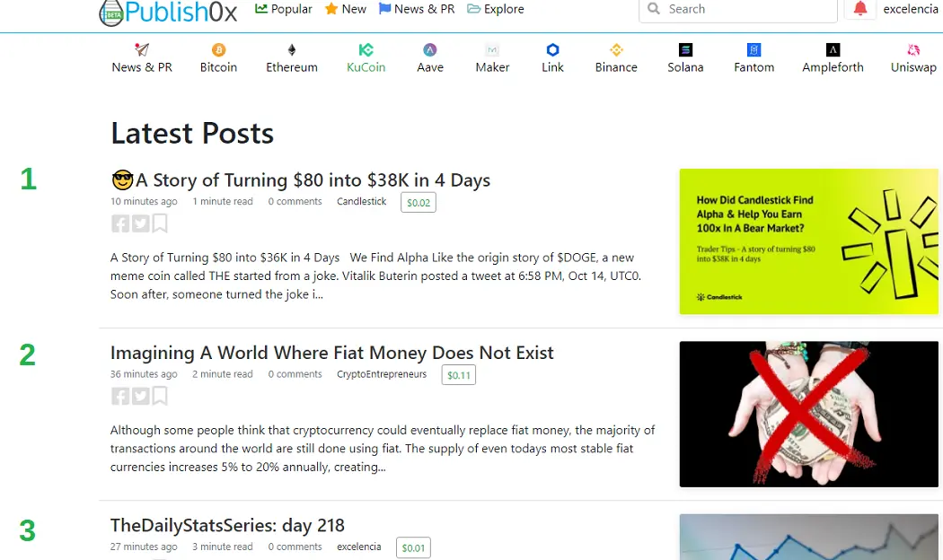Viewport: 943px width, 560px height.
Task: Select the Aave category icon
Action: [x=430, y=50]
